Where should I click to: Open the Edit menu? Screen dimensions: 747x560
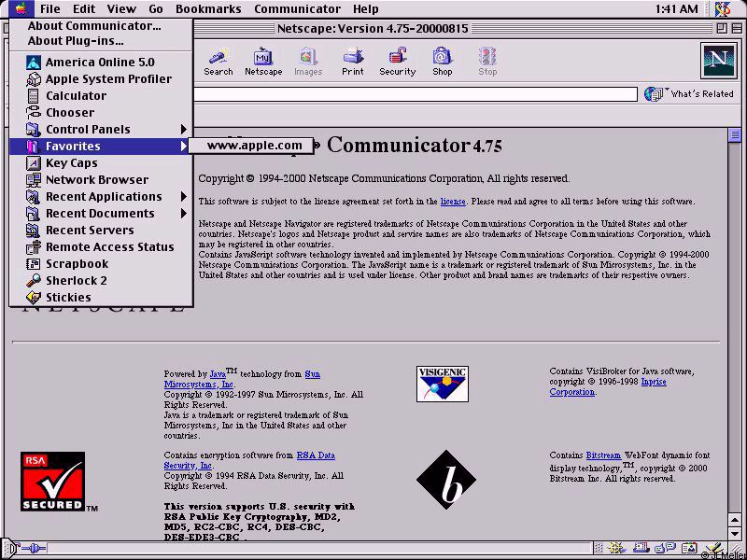coord(84,9)
